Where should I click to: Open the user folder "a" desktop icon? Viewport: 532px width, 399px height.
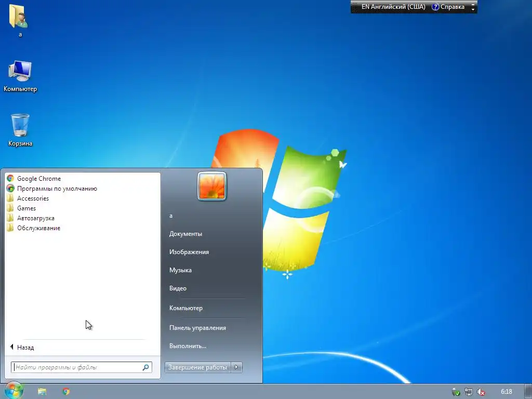(19, 20)
